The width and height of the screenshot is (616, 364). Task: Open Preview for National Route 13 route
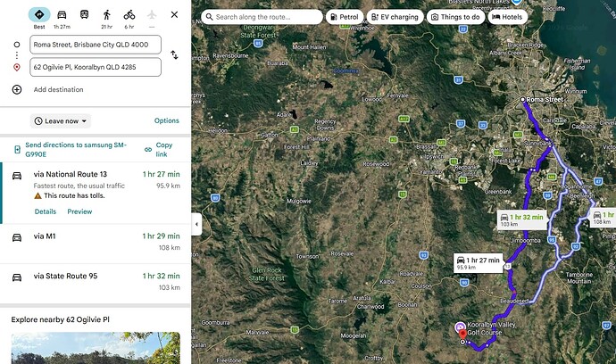(79, 211)
